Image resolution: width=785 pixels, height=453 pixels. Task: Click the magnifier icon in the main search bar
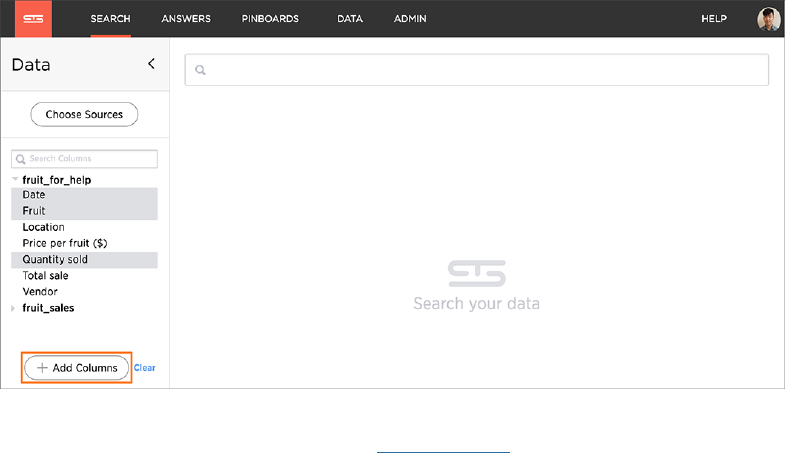click(x=200, y=70)
